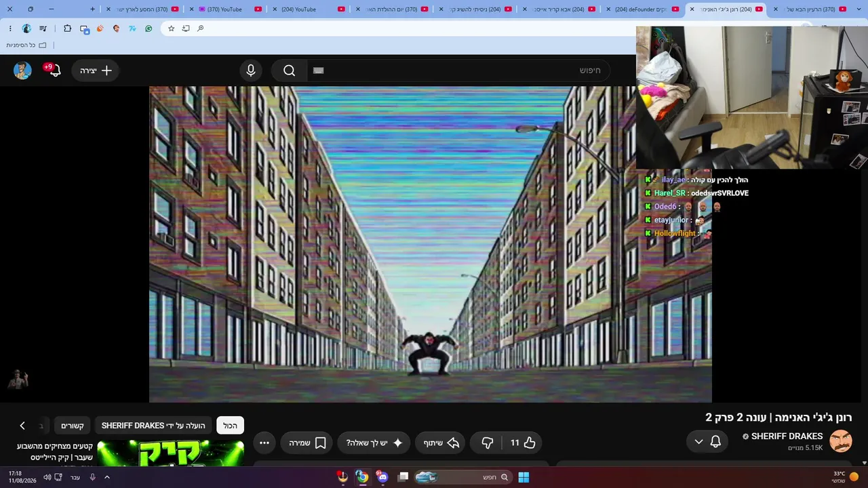Click the יצירה (Create) button

[x=96, y=70]
